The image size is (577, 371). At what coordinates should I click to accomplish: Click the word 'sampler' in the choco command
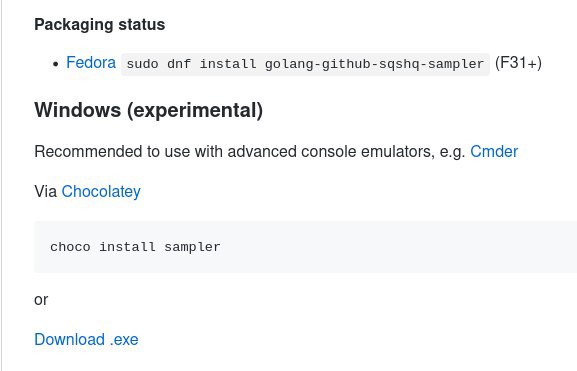coord(192,247)
